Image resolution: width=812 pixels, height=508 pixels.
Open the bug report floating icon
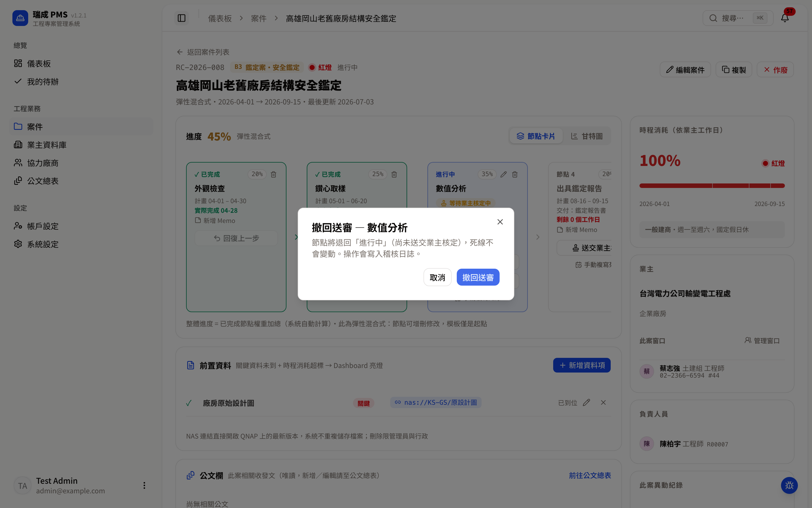[x=789, y=485]
